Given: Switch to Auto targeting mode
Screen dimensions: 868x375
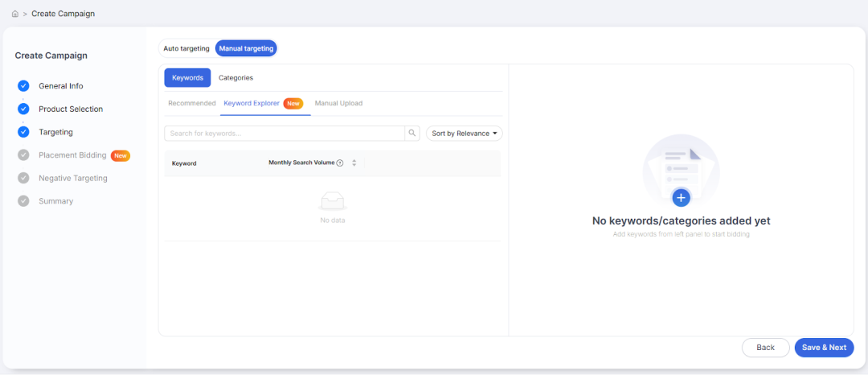Looking at the screenshot, I should pos(186,49).
